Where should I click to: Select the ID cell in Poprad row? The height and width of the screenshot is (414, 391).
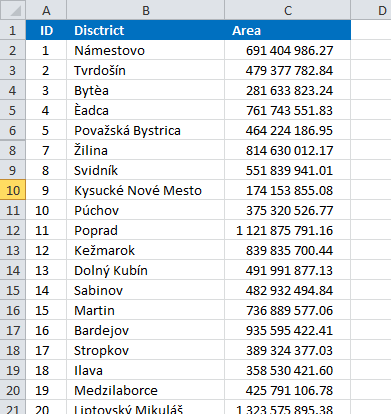click(x=46, y=230)
